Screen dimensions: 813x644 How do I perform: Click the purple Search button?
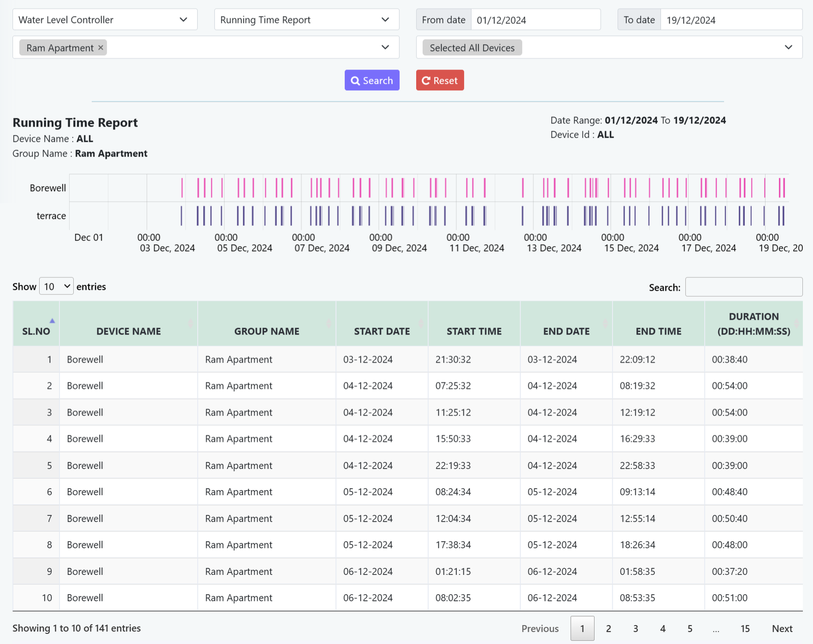tap(372, 80)
